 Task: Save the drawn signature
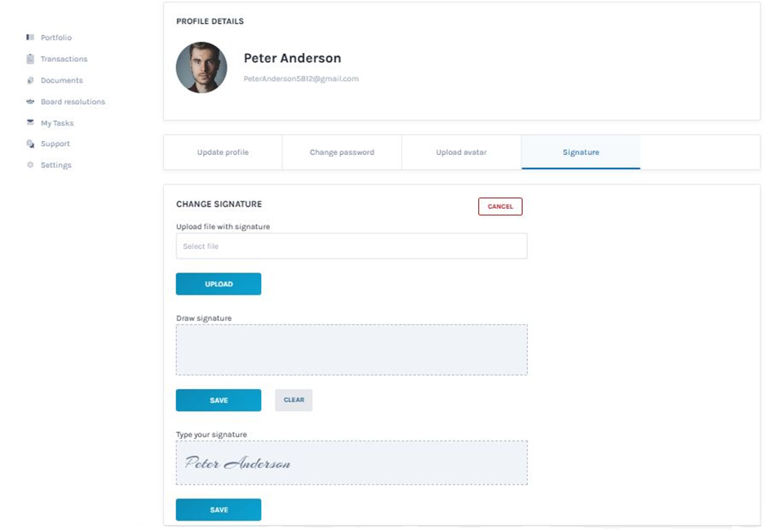[219, 400]
